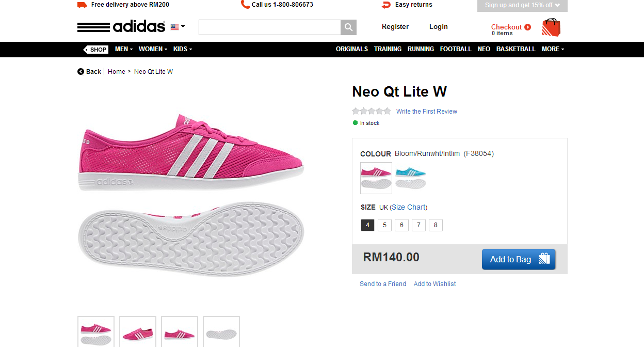
Task: Click in the search text field
Action: [269, 27]
